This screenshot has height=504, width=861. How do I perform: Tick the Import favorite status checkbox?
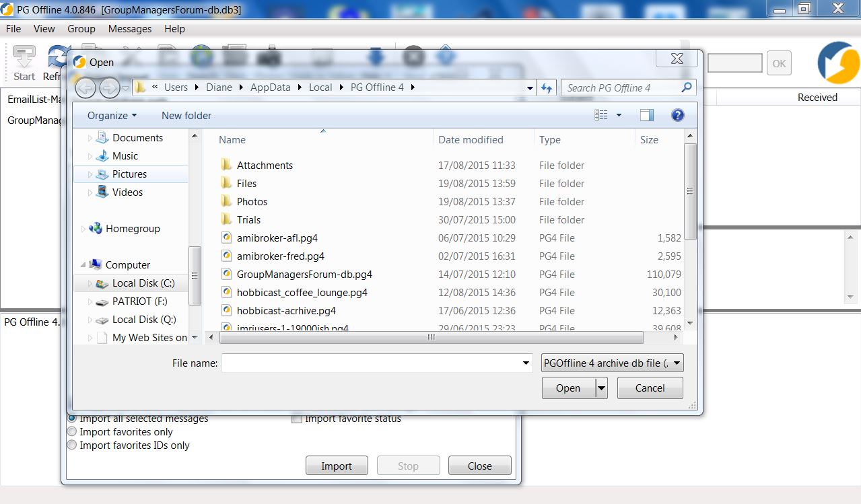[x=296, y=419]
